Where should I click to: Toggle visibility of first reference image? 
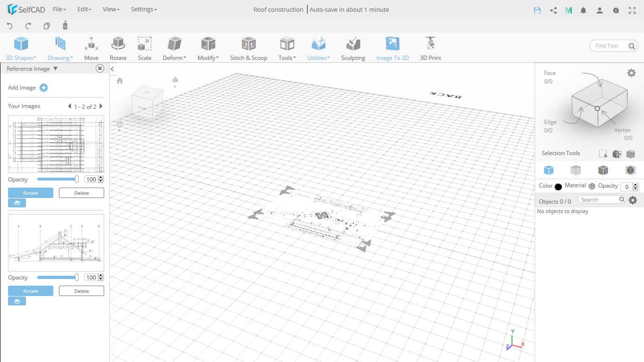[17, 203]
